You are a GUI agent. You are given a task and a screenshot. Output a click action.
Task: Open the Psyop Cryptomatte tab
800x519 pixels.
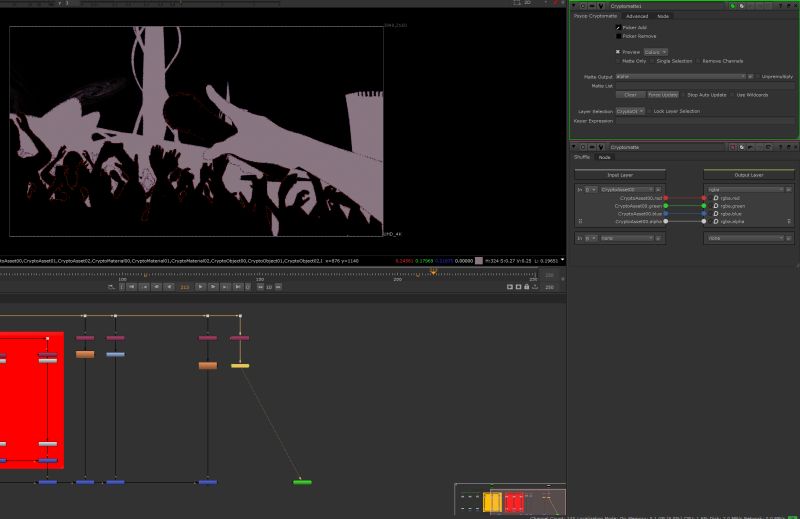[595, 16]
